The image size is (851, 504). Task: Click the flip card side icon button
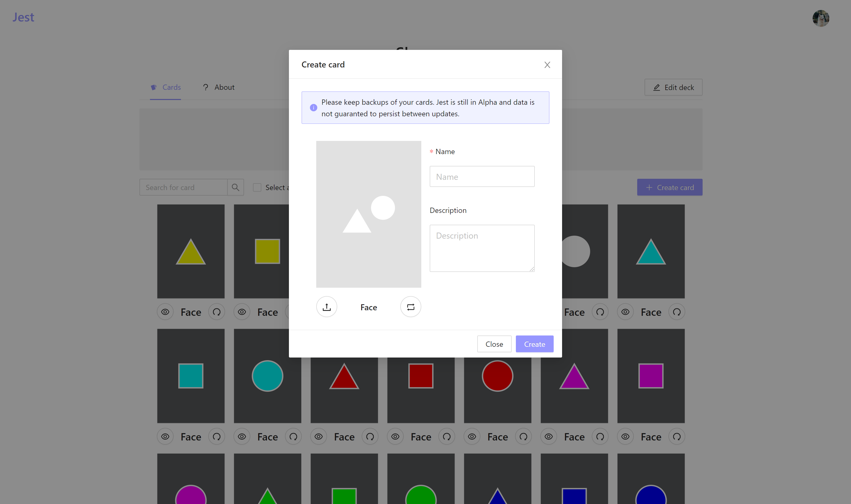click(x=410, y=307)
